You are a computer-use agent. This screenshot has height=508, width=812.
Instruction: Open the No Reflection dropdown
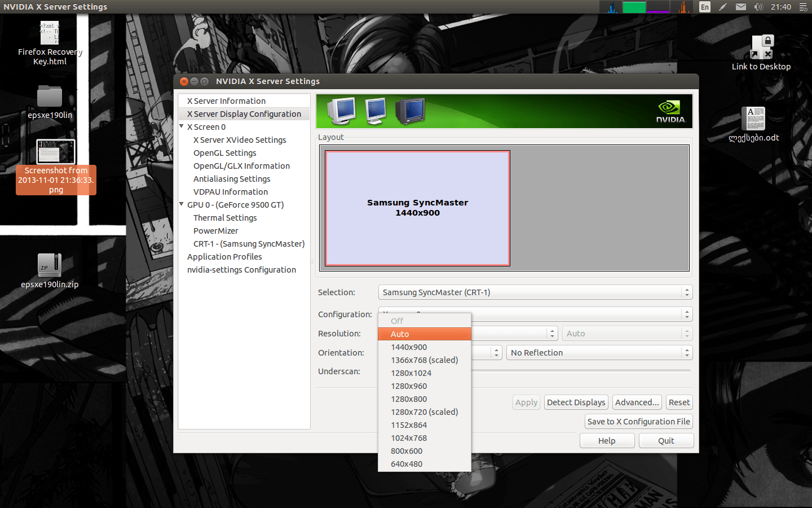pyautogui.click(x=599, y=353)
